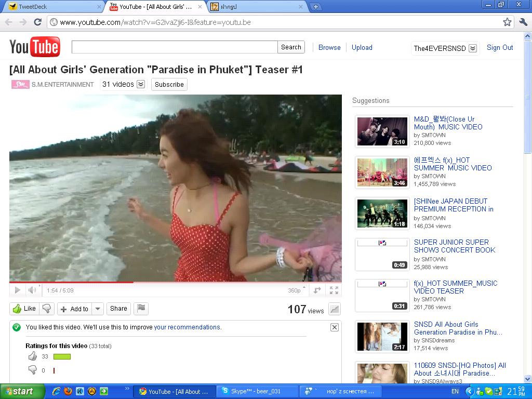Open SUPER JUNIOR SUPER SHOW3 CONCERT BOOK link
This screenshot has height=399, width=532.
(x=454, y=246)
